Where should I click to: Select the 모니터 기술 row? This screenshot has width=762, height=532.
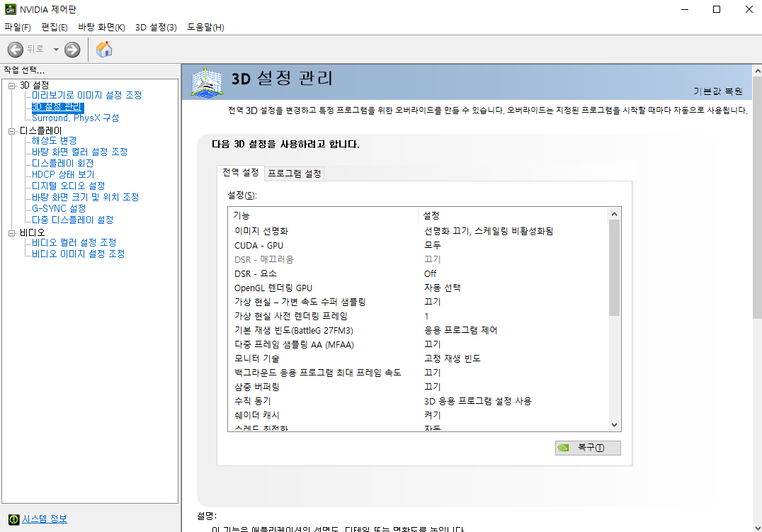coord(417,358)
